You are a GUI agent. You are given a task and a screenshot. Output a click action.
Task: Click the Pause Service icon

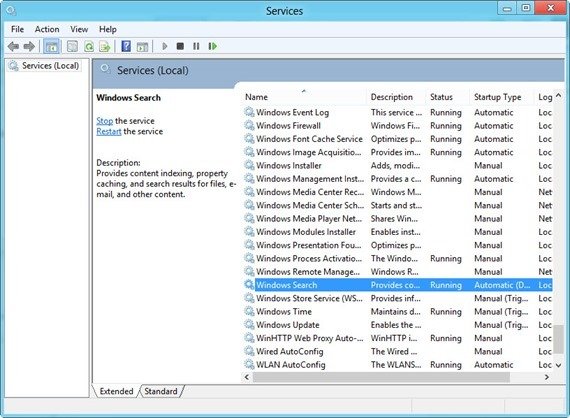[x=196, y=46]
